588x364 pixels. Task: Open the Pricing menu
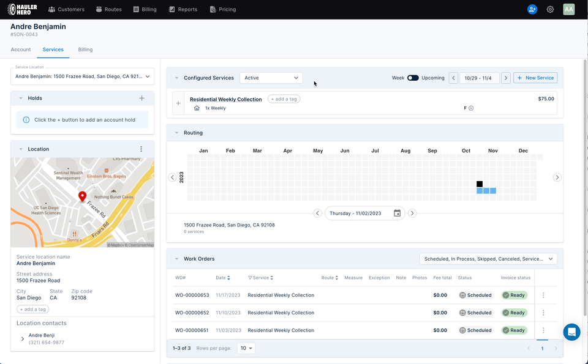coord(223,9)
